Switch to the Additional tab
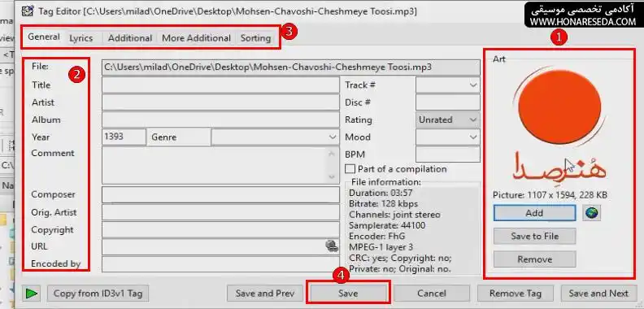This screenshot has height=309, width=644. click(130, 38)
